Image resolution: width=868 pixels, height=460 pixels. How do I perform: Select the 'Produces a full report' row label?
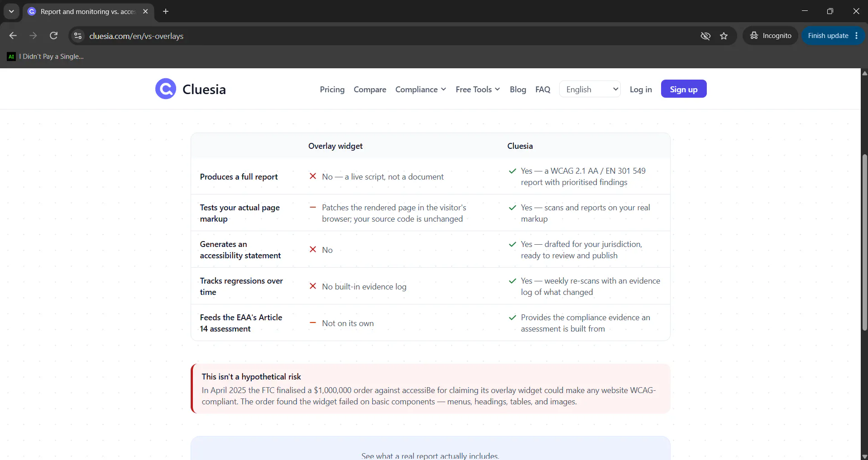(239, 177)
